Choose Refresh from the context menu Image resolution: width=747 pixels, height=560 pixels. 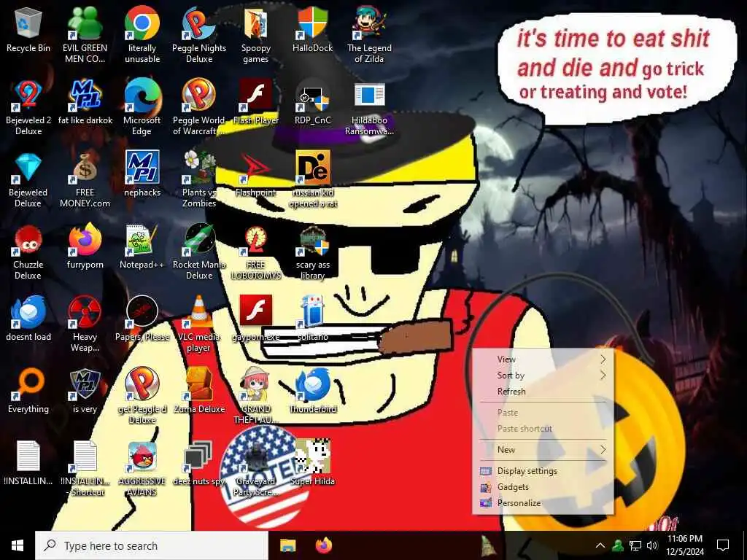coord(543,392)
